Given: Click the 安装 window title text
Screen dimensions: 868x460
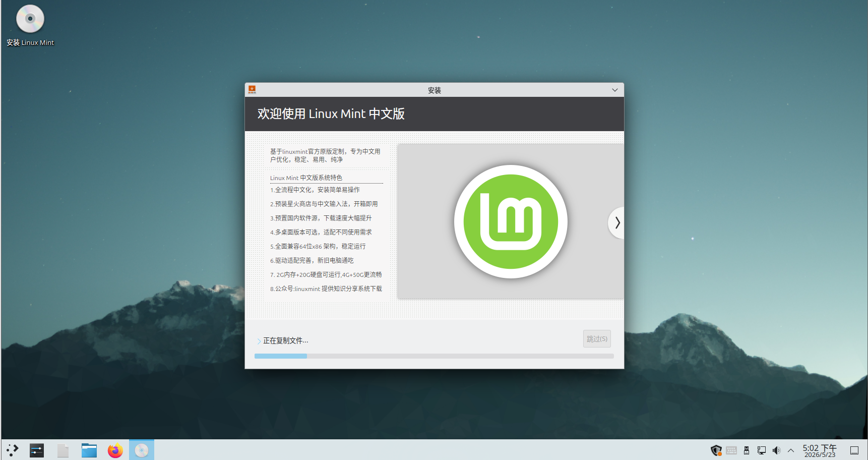Looking at the screenshot, I should coord(435,90).
